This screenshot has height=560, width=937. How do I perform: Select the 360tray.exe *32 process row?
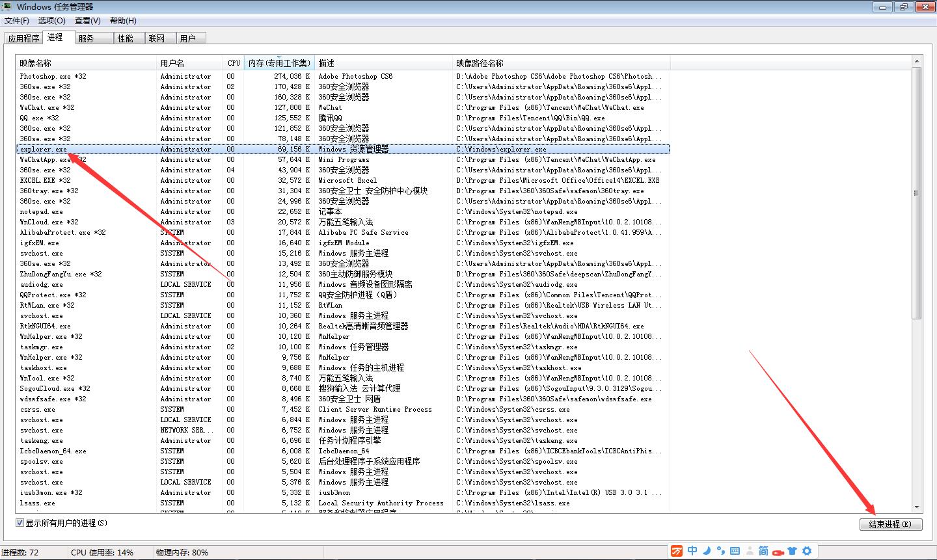click(343, 191)
